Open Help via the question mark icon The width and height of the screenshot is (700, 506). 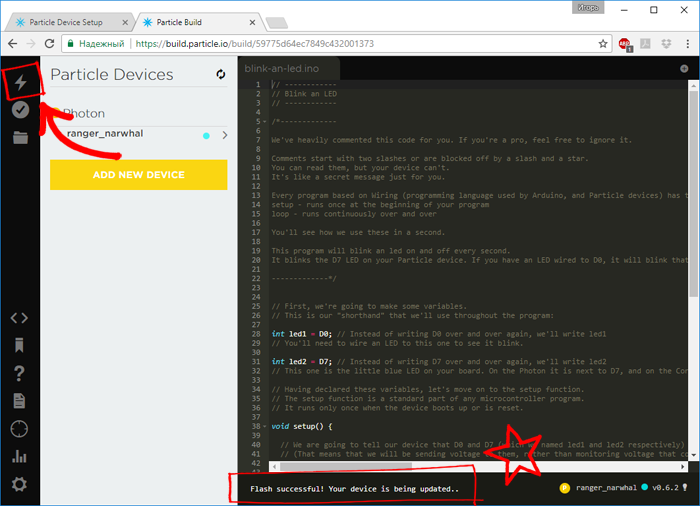tap(19, 373)
